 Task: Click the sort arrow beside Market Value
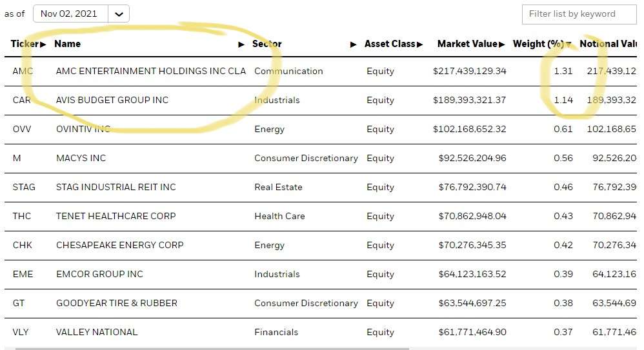502,44
